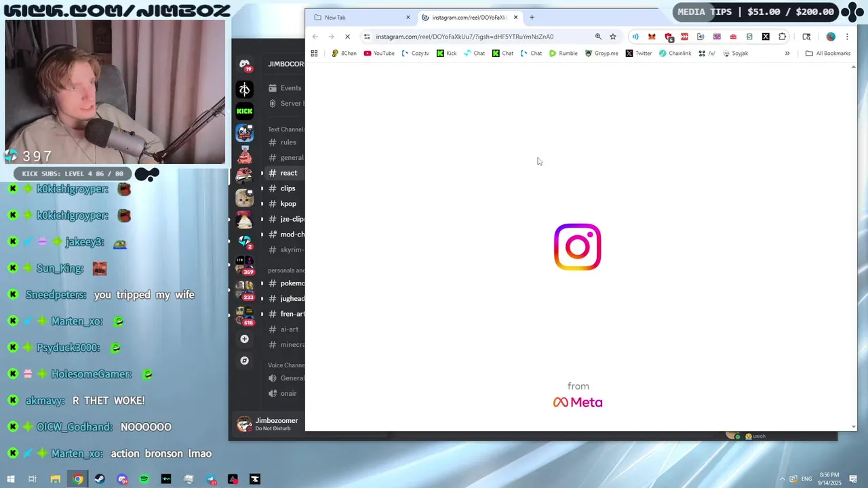Open the Discord server with 515 badge
Viewport: 868px width, 488px height.
245,315
